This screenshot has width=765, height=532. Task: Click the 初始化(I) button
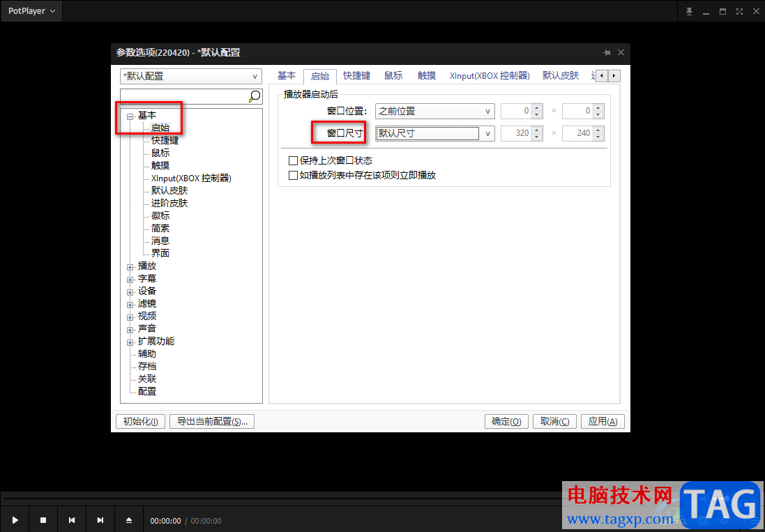(x=140, y=421)
